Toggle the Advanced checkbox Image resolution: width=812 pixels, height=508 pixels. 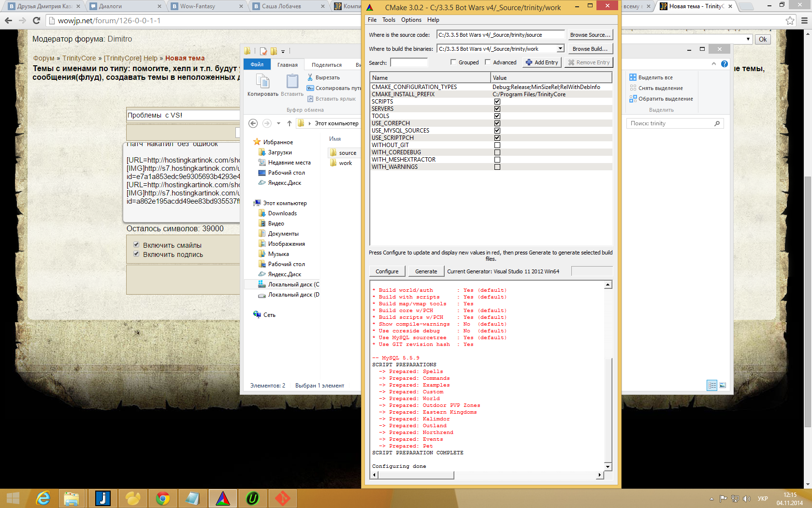pyautogui.click(x=488, y=62)
